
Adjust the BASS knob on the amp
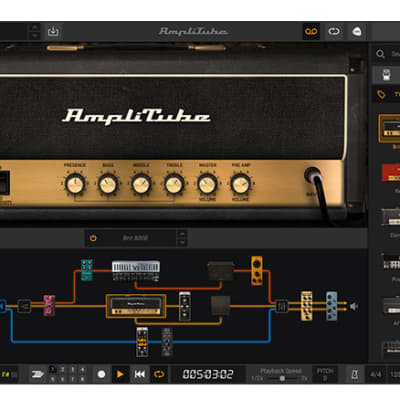point(108,184)
